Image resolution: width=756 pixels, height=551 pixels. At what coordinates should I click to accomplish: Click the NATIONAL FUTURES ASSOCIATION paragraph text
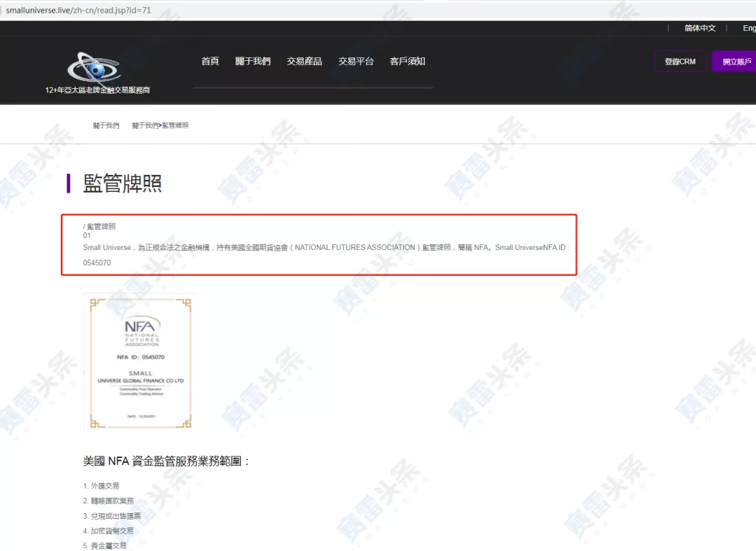coord(326,255)
